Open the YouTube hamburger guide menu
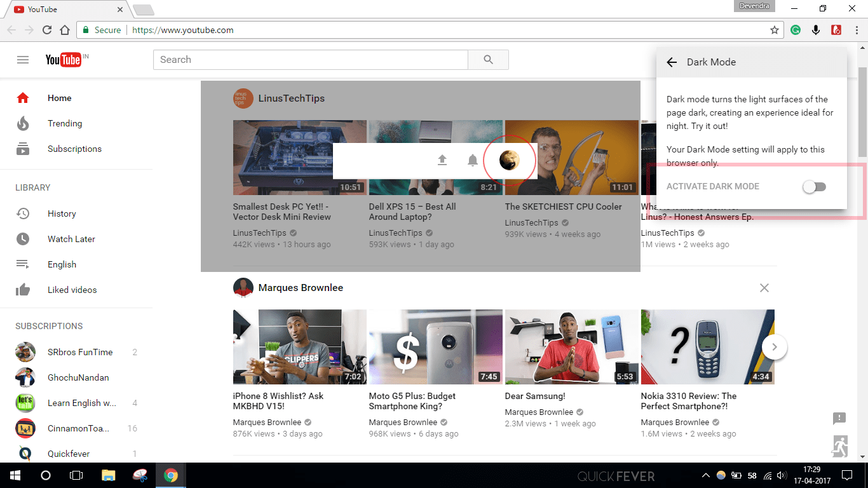 coord(23,60)
